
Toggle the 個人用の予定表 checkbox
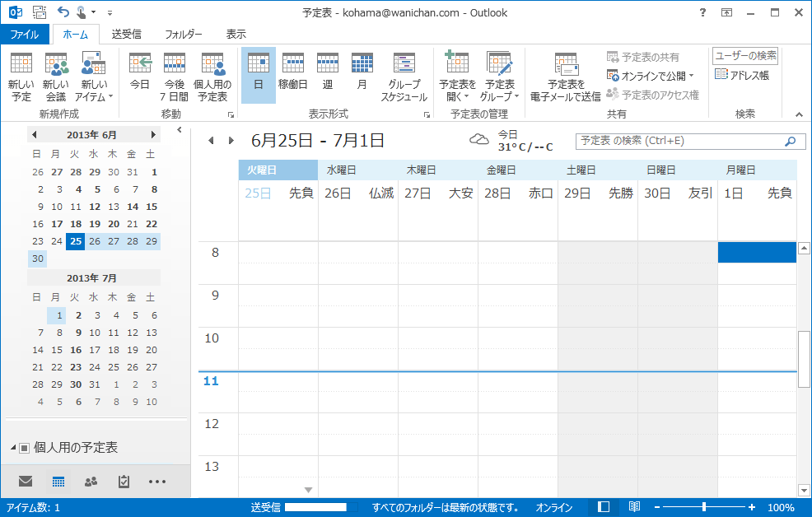click(25, 448)
